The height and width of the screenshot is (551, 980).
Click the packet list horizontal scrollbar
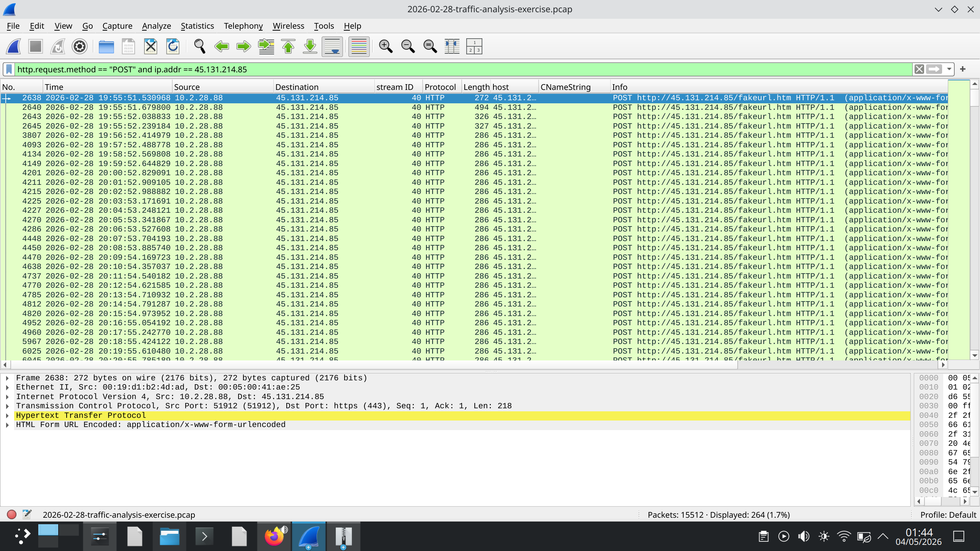(474, 365)
